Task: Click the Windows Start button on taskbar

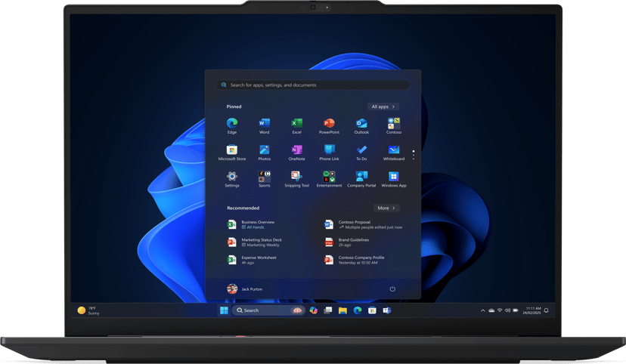Action: 224,310
